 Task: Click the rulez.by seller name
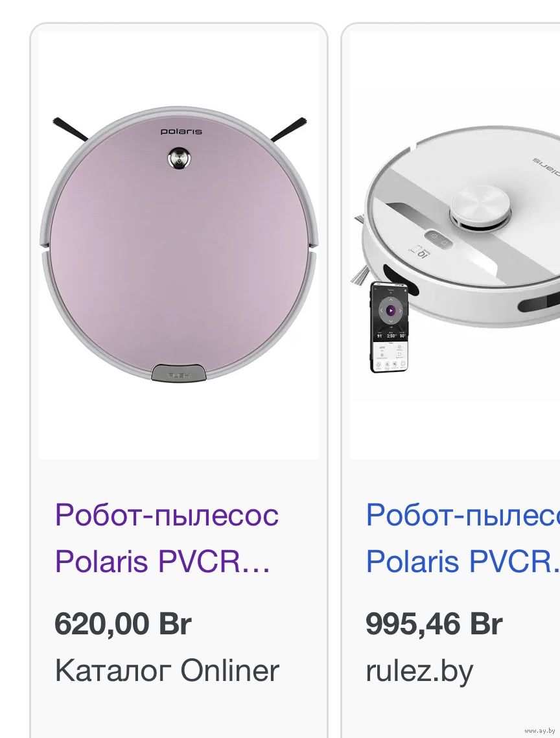coord(419,671)
